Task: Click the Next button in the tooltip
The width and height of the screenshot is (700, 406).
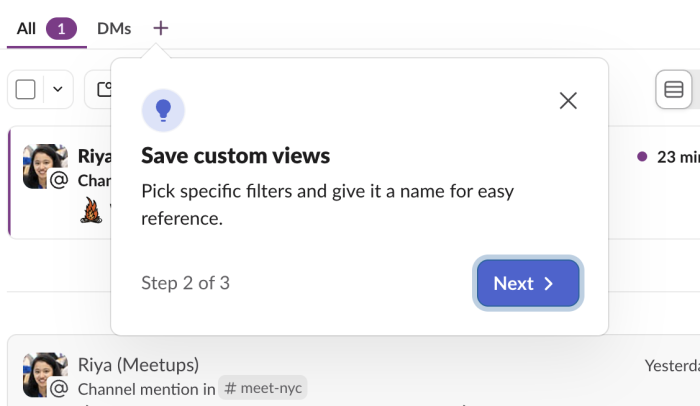Action: (x=528, y=284)
